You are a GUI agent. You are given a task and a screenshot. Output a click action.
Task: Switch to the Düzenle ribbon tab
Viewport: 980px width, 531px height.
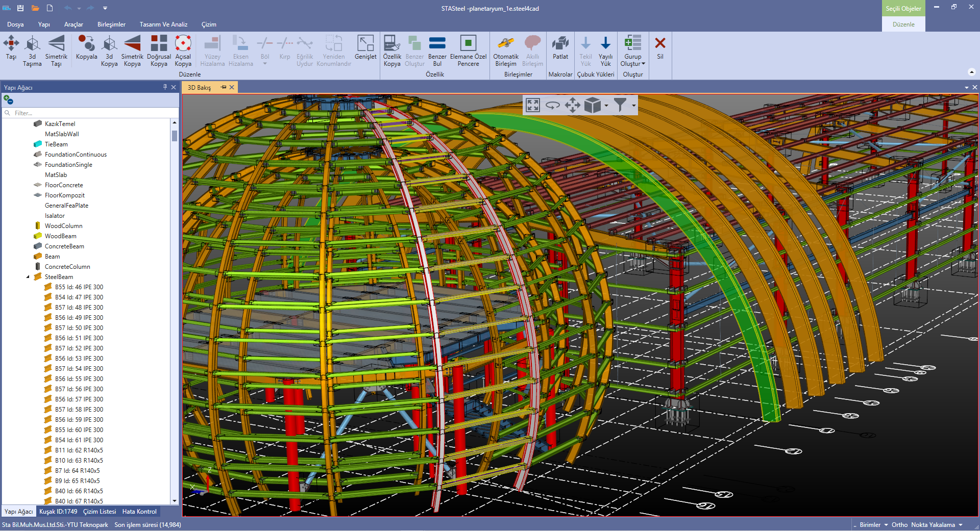click(x=903, y=24)
